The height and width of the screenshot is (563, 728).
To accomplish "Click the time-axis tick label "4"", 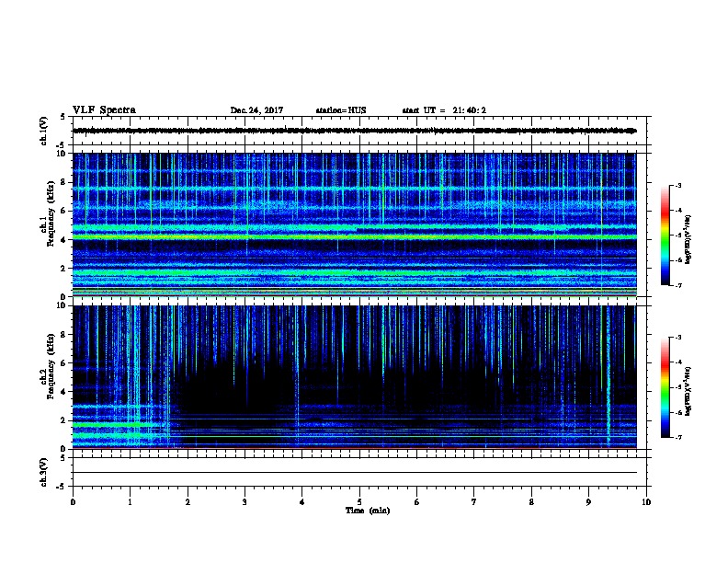I will (x=302, y=502).
